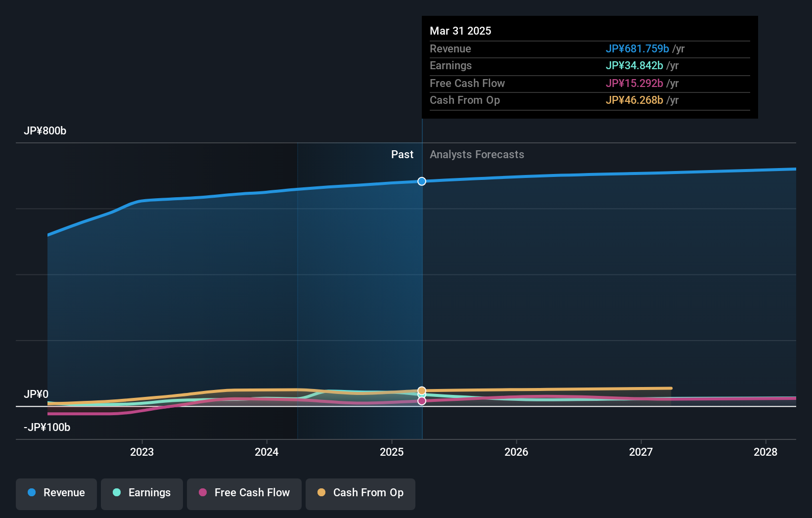
Task: Click the JP¥46.268b cash from op value
Action: pos(634,100)
